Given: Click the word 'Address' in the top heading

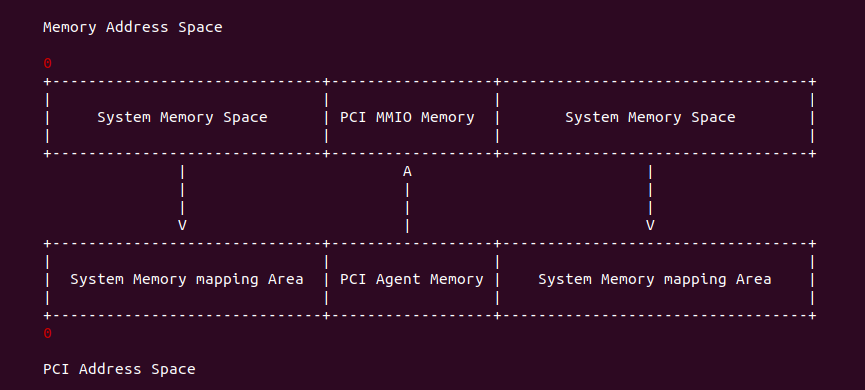Looking at the screenshot, I should pos(137,27).
